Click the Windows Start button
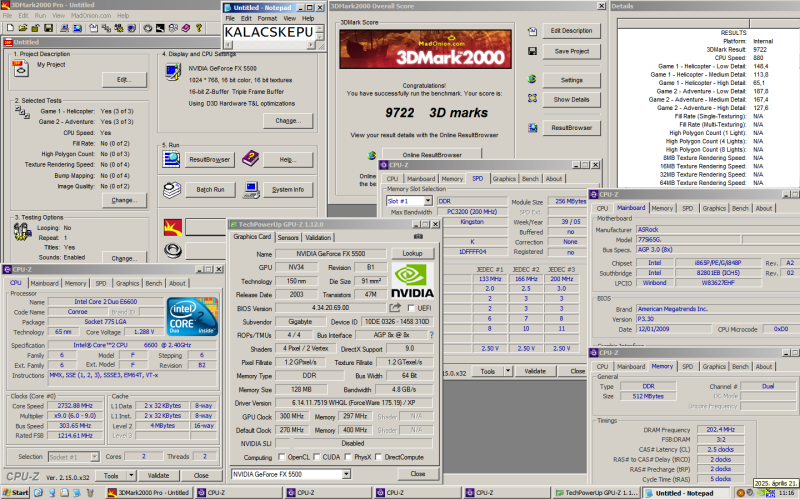 point(15,492)
